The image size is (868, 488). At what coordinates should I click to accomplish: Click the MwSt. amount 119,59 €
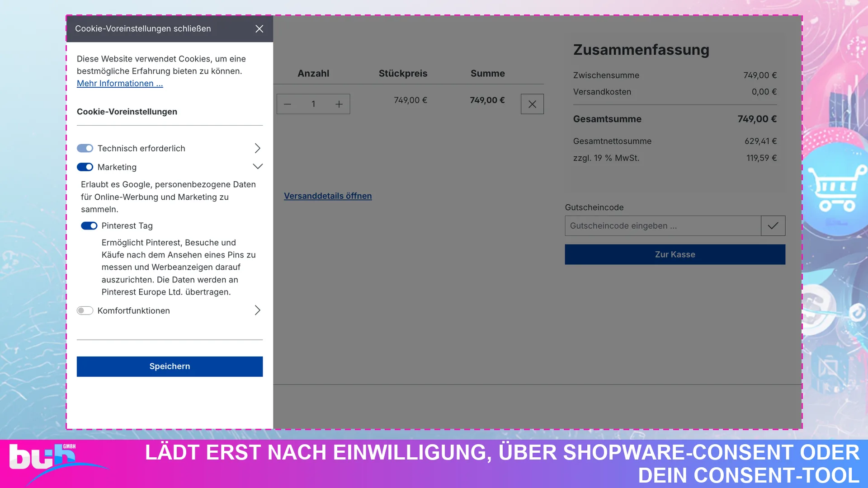pyautogui.click(x=761, y=158)
